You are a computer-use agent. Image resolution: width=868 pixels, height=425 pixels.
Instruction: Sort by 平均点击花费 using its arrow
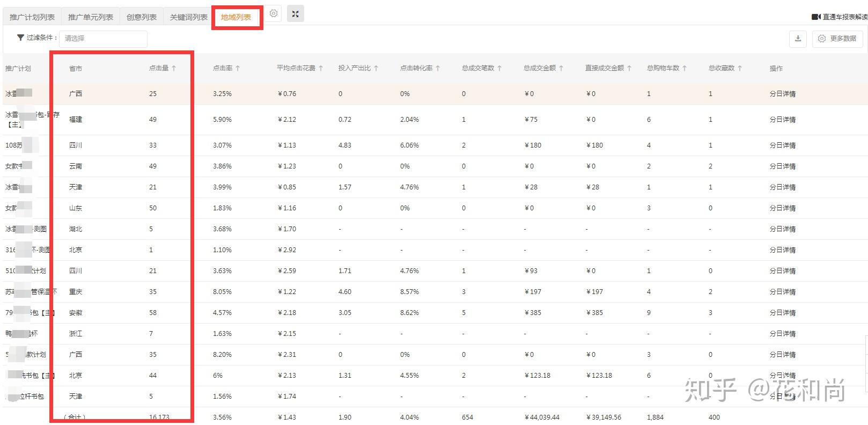[321, 68]
